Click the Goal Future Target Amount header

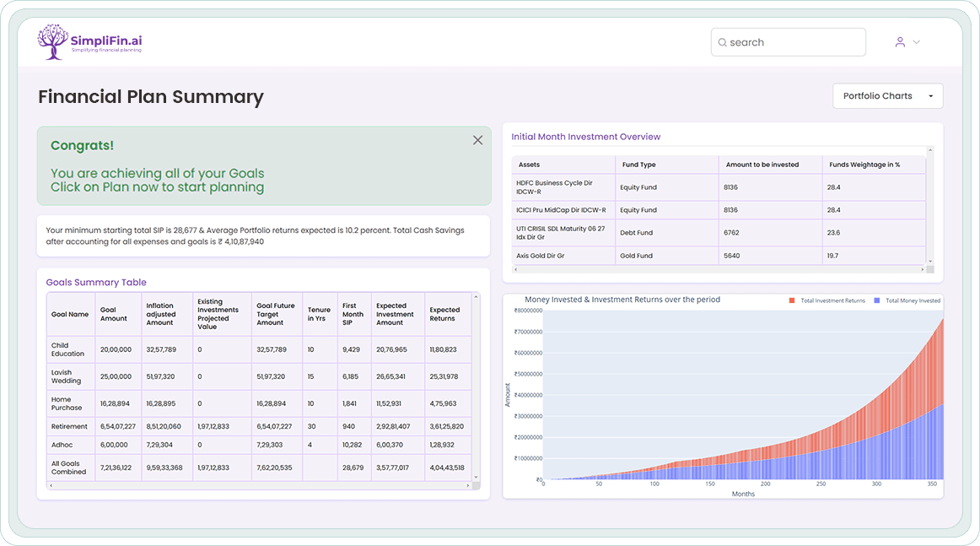tap(277, 314)
